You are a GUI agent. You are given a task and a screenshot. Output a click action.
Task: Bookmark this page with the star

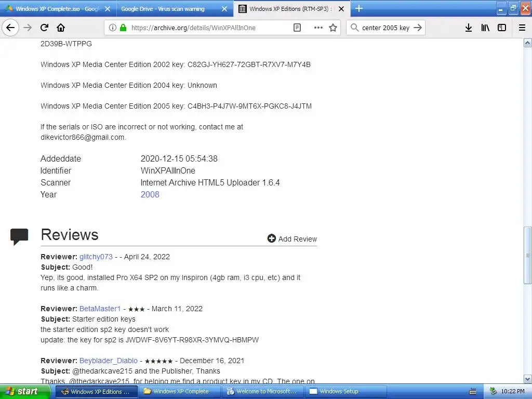point(333,28)
